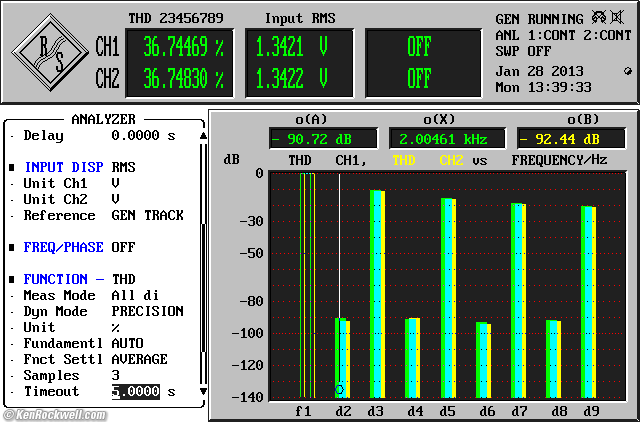This screenshot has width=640, height=422.
Task: Toggle the FREQ/PHASE setting showing OFF
Action: tap(123, 247)
